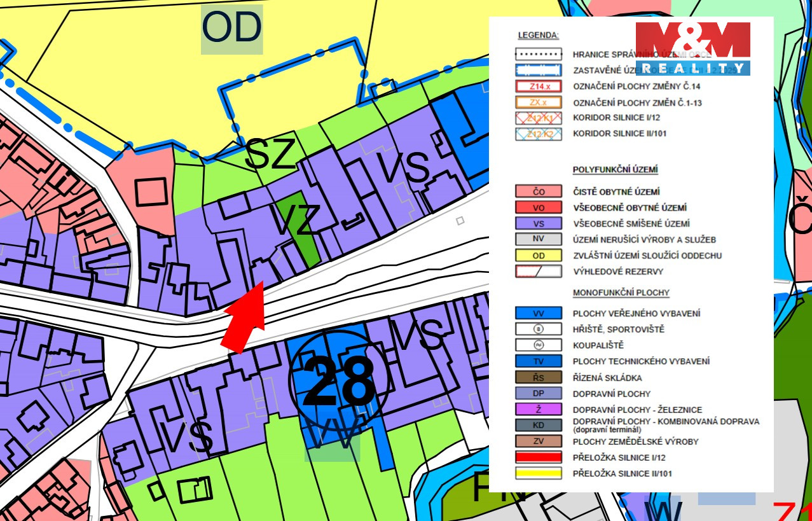The width and height of the screenshot is (812, 521).
Task: Click the OD label at top of map
Action: (x=231, y=29)
